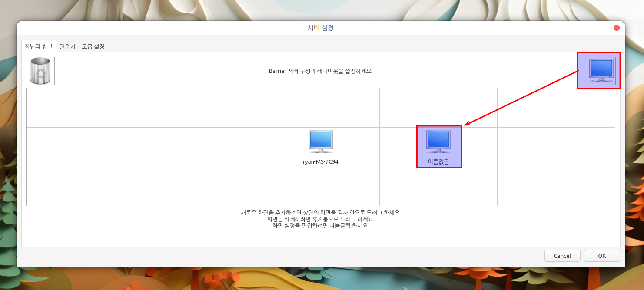Click the empty grid cell below 이름없음
Image resolution: width=644 pixels, height=290 pixels.
click(438, 186)
